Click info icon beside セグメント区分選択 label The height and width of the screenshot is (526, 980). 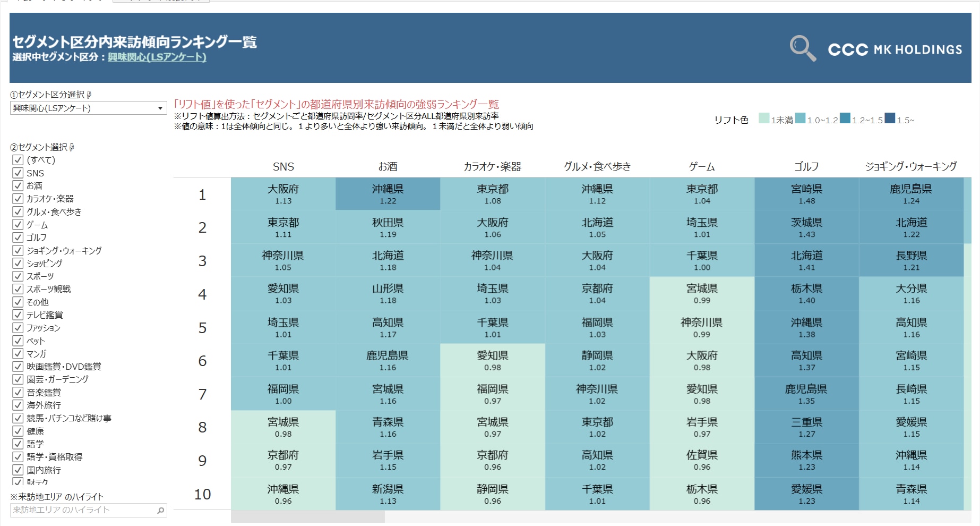point(89,95)
